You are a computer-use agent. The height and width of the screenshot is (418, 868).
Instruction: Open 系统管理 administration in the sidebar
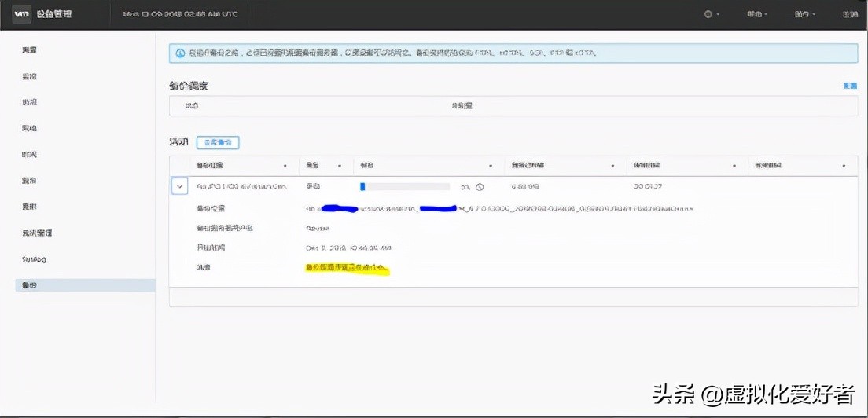click(x=37, y=233)
